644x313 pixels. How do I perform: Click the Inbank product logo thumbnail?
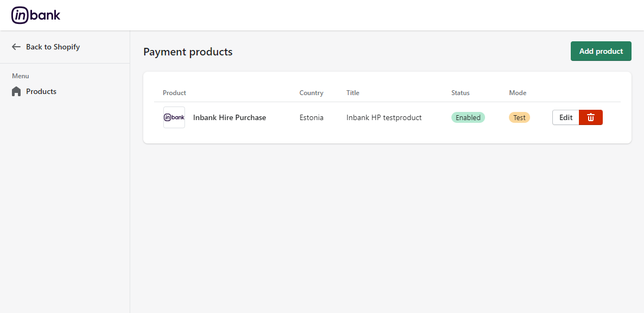pyautogui.click(x=174, y=117)
